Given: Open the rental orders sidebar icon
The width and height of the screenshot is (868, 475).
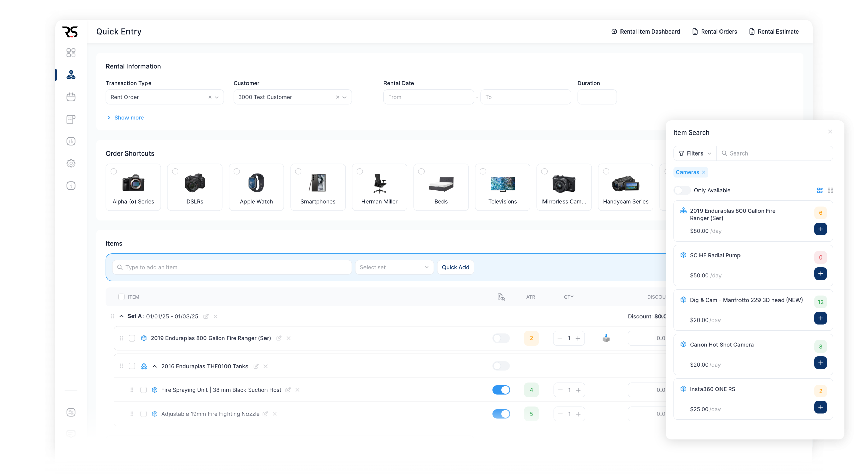Looking at the screenshot, I should (71, 75).
